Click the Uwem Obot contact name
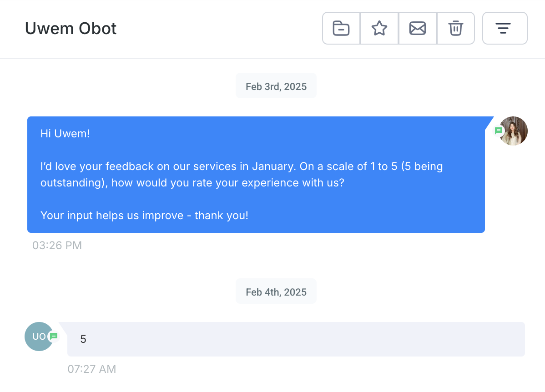Screen dimensions: 545x392 point(71,29)
